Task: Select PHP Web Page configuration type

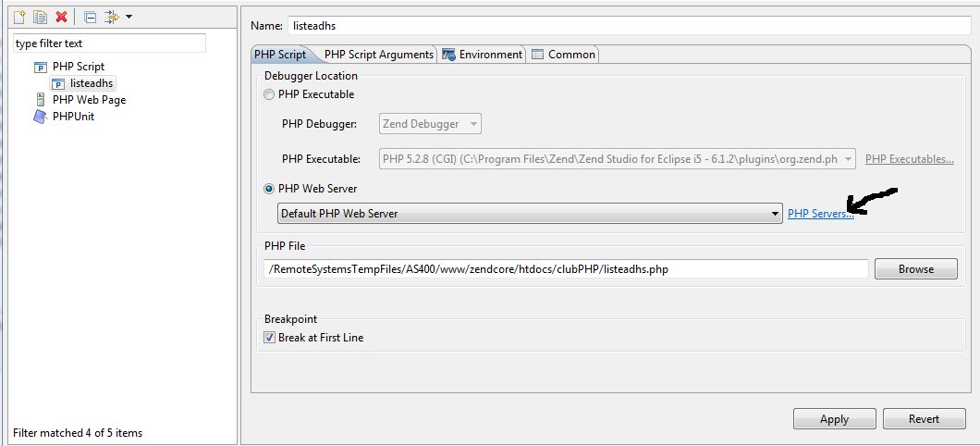Action: (89, 99)
